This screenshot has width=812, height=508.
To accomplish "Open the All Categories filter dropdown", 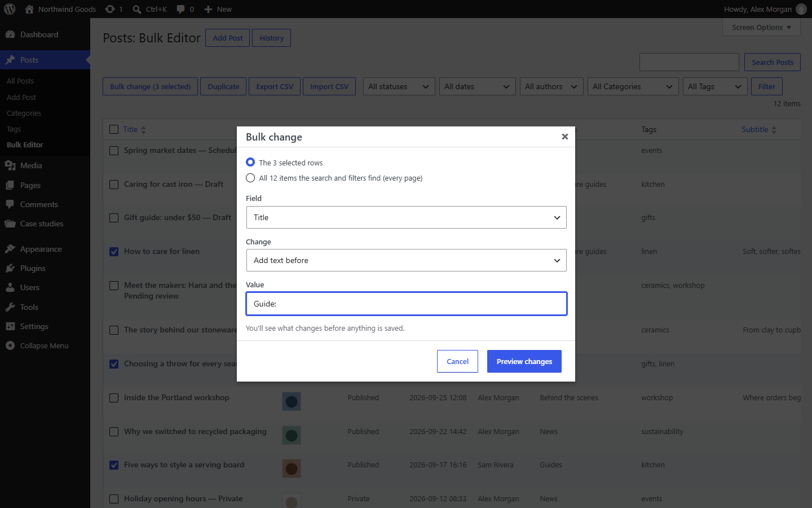I will (633, 86).
